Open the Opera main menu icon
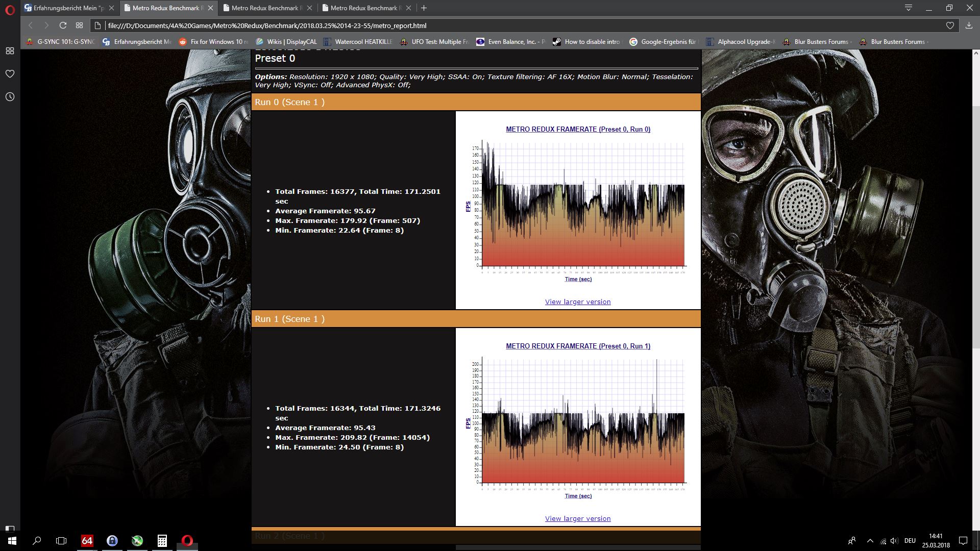 [x=10, y=10]
